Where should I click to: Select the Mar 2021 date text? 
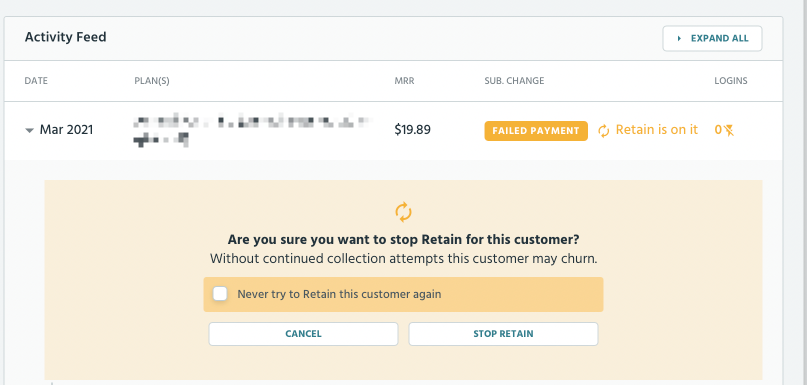click(66, 130)
